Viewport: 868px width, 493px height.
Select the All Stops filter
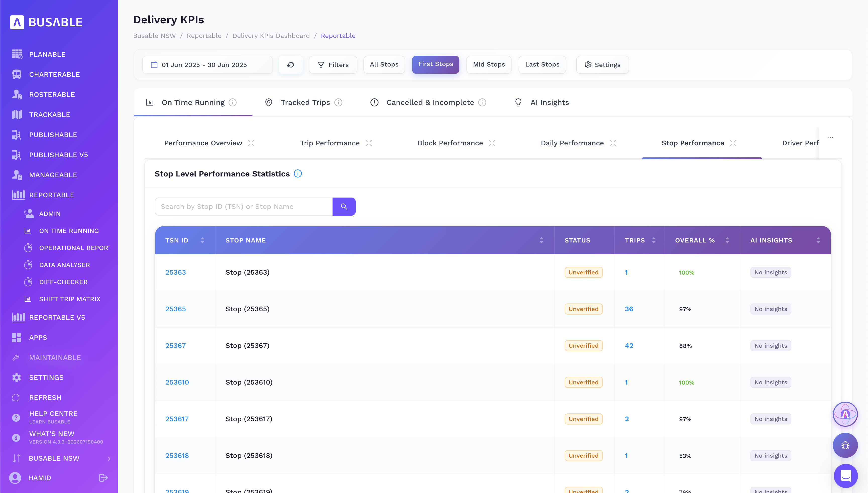384,65
